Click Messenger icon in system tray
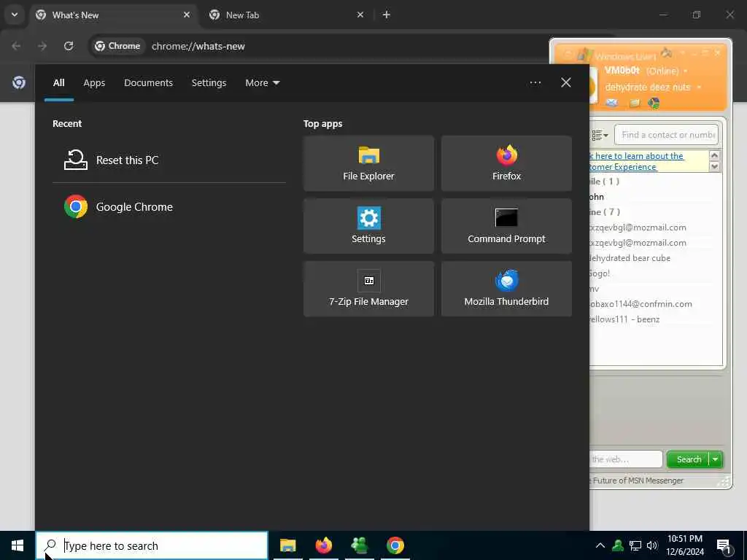 (618, 545)
